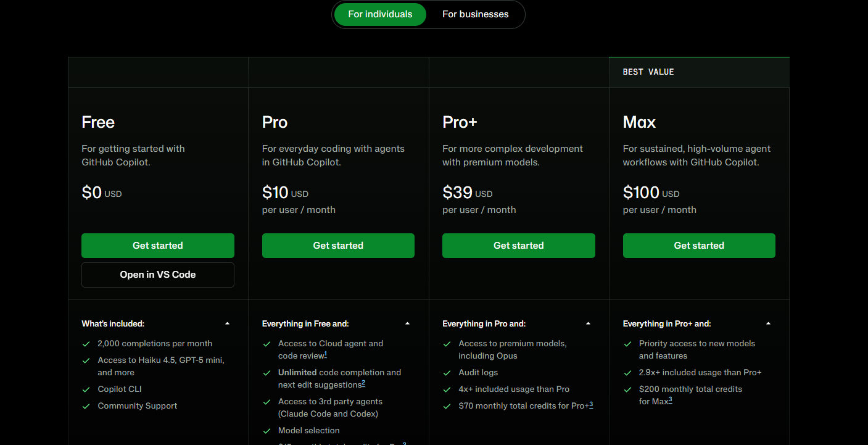Screen dimensions: 868x445
Task: Open footnote 3 next to credits for Pro+
Action: coord(591,404)
